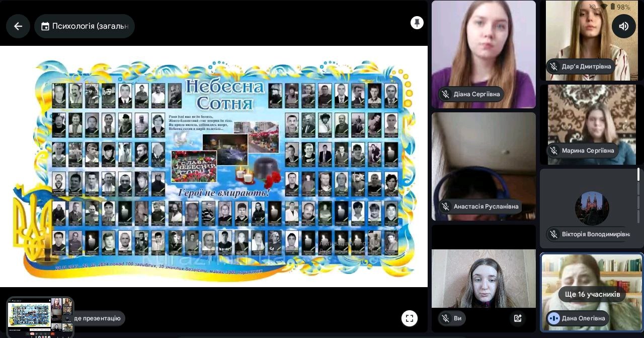Tap muted mic icon of Діана Сергіївна

coord(445,94)
